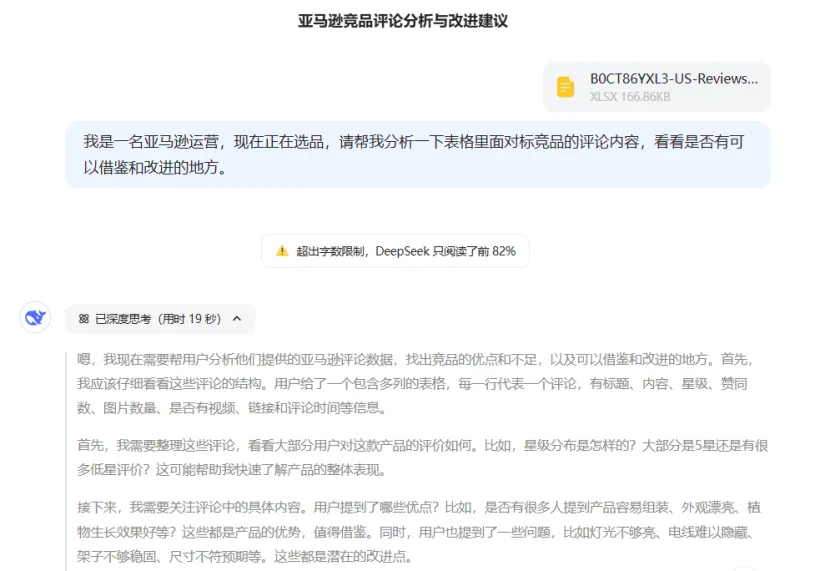Click the line 多低星评价？这可能帮助我快速了解产品的整体表现。
Viewport: 830px width, 571px height.
pyautogui.click(x=231, y=470)
